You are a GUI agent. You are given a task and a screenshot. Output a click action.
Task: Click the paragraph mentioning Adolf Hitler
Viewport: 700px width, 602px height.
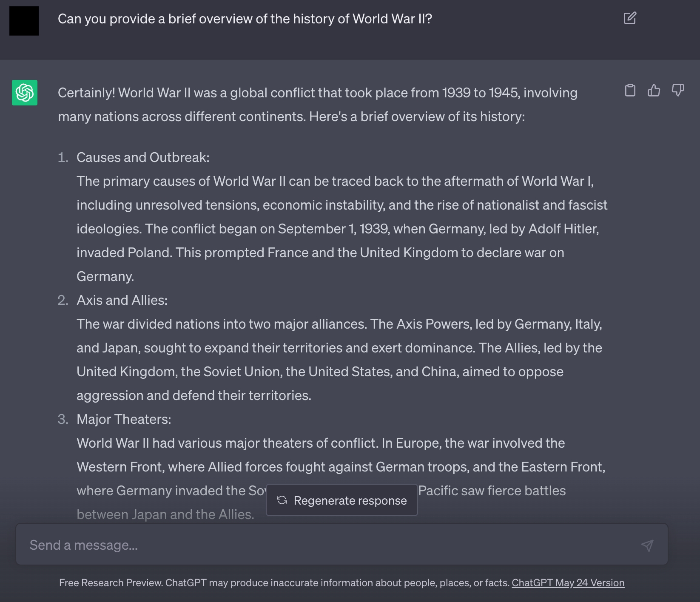pos(342,229)
